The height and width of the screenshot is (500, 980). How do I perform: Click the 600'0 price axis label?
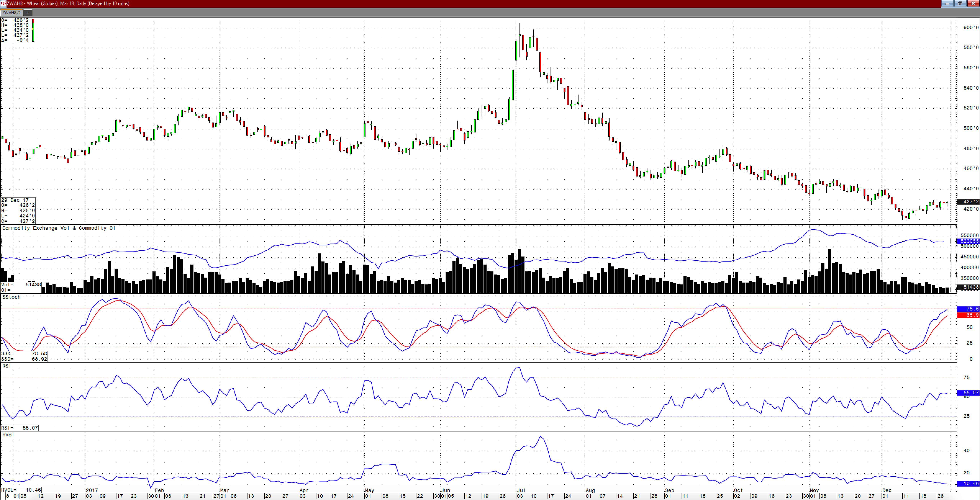[971, 27]
